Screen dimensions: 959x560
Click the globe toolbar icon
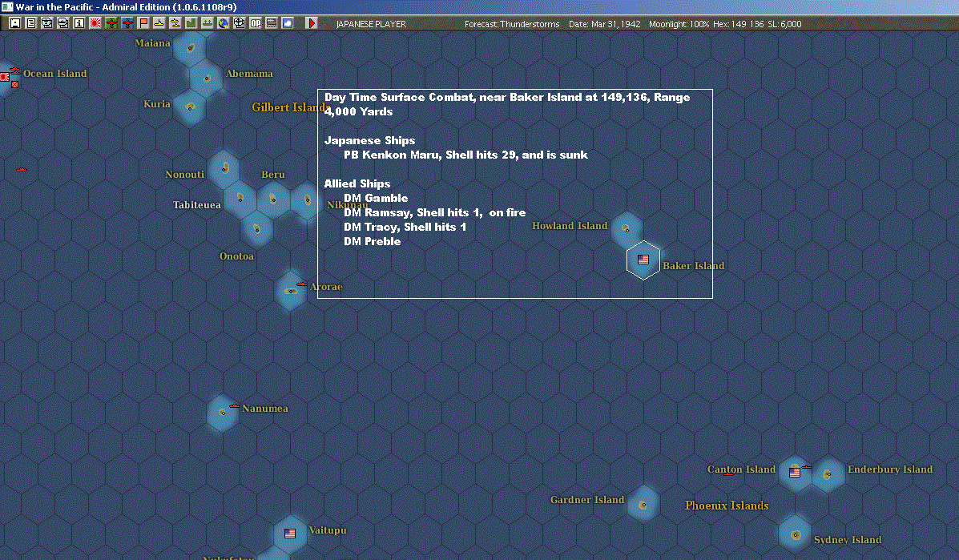click(x=224, y=23)
